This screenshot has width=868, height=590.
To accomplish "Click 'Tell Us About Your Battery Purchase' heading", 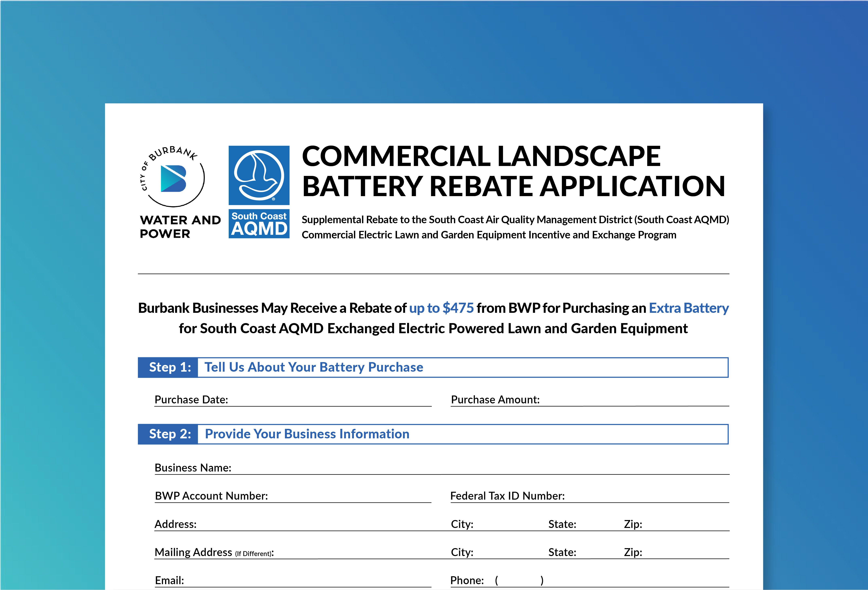I will 314,367.
